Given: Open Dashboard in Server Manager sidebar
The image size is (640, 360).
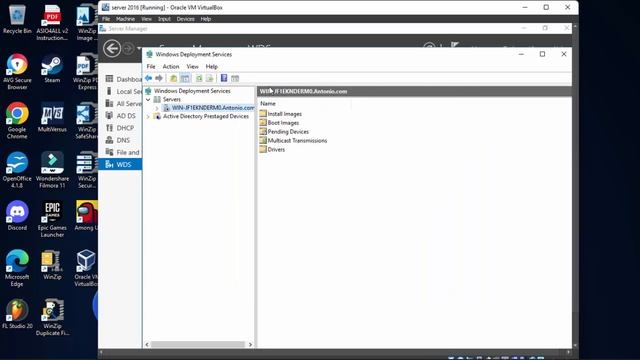Looking at the screenshot, I should tap(121, 79).
